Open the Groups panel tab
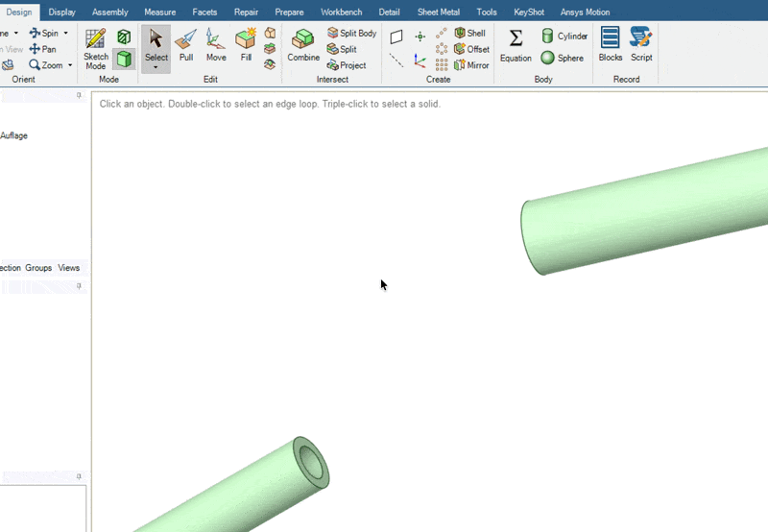Image resolution: width=768 pixels, height=532 pixels. 38,268
